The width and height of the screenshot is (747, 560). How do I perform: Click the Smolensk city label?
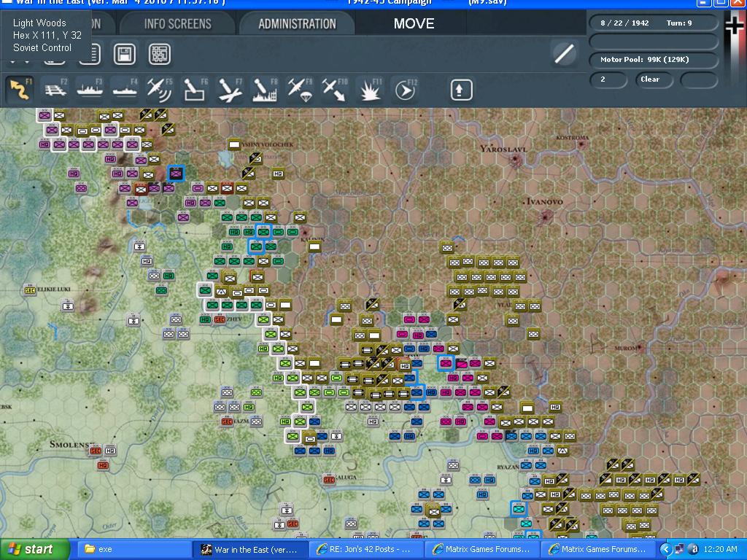pos(69,444)
